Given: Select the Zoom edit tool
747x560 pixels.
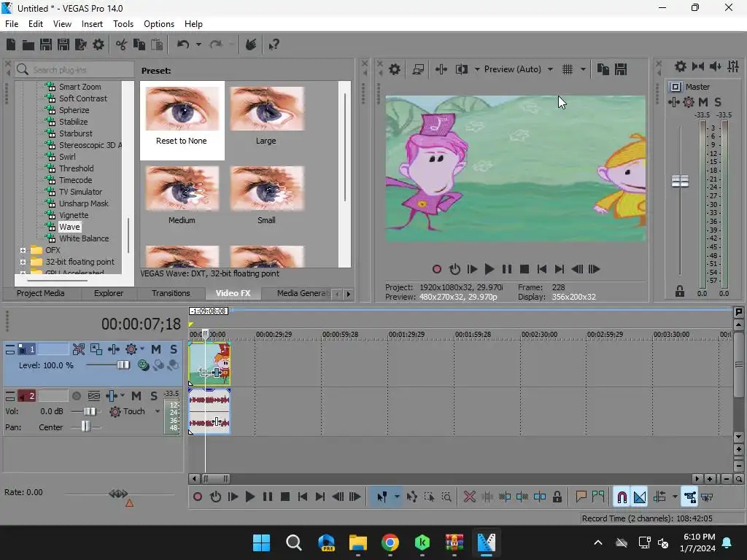Looking at the screenshot, I should coord(446,497).
